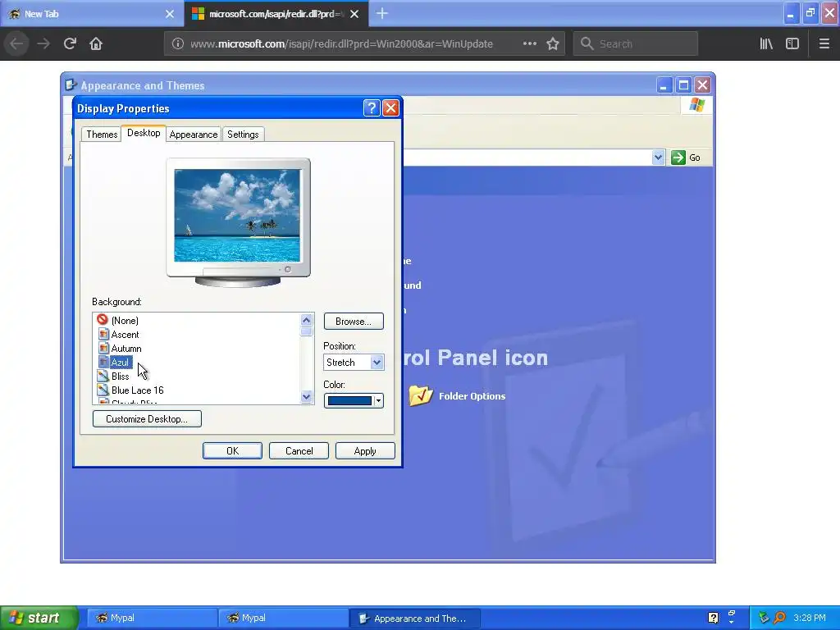Screen dimensions: 840x630
Task: Switch to the first Mypal taskbar button
Action: click(152, 618)
